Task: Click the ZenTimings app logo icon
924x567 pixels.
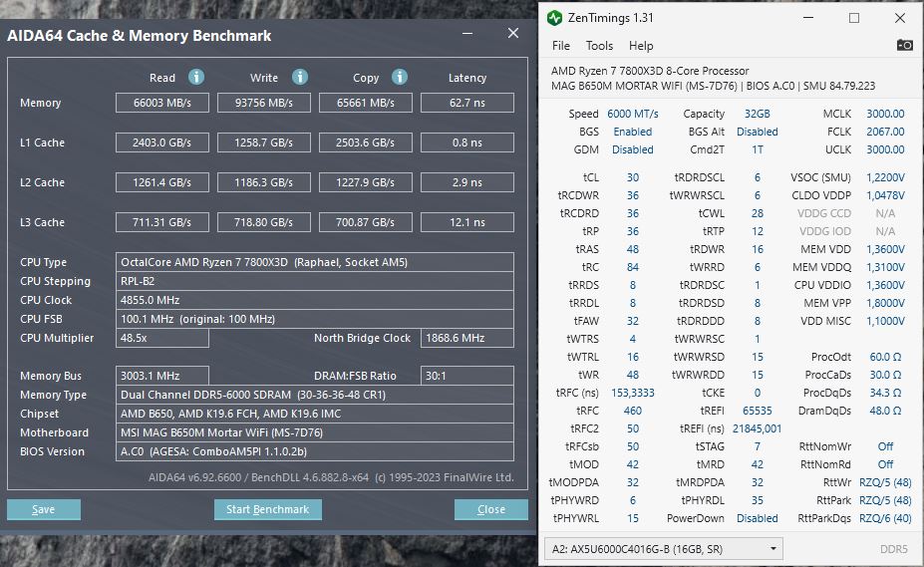Action: [554, 18]
